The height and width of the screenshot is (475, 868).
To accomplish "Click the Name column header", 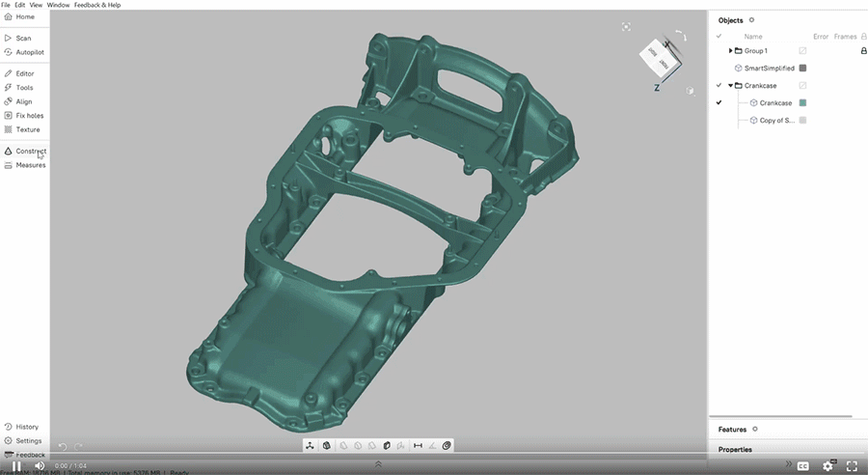I will (753, 37).
